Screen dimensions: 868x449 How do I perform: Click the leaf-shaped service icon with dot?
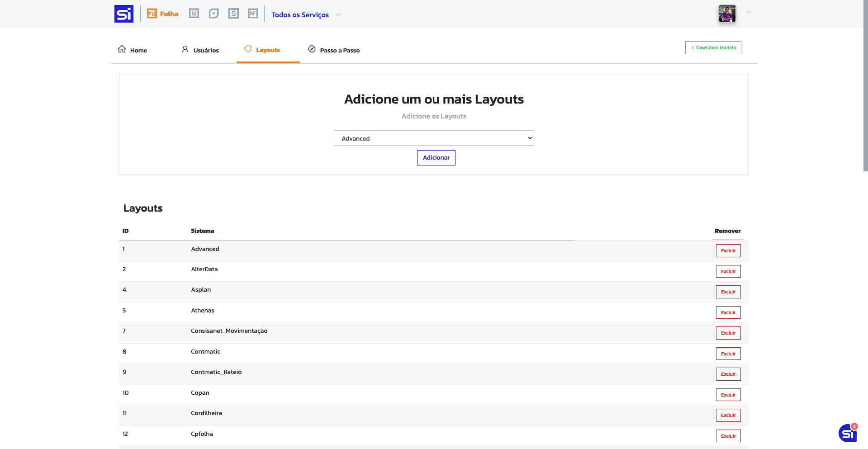pyautogui.click(x=214, y=14)
